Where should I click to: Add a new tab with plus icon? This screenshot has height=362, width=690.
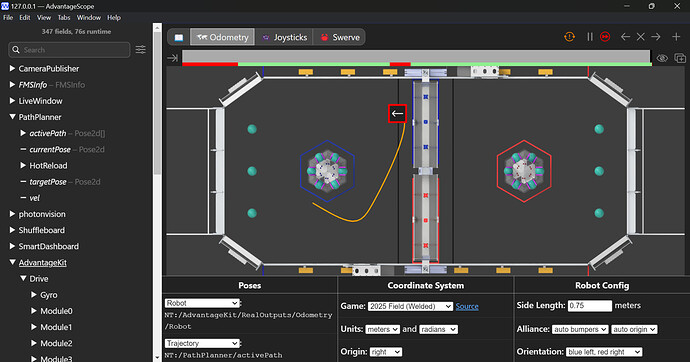676,37
